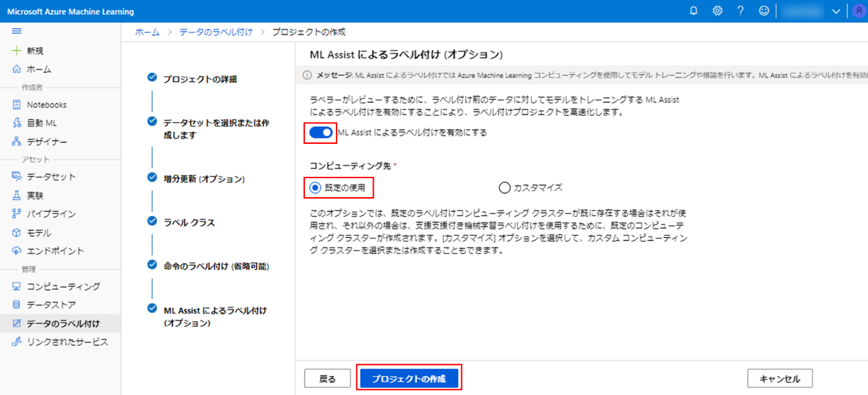This screenshot has width=868, height=395.
Task: Open the user account avatar
Action: coord(859,11)
